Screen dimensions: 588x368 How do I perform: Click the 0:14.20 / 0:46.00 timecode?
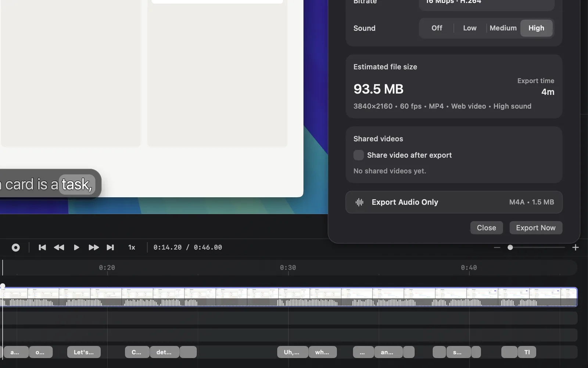tap(188, 247)
